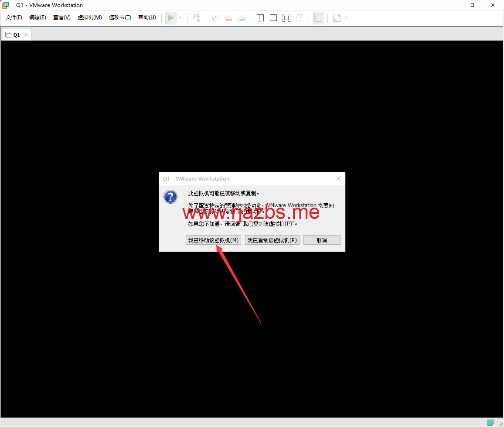Viewport: 504px width, 427px height.
Task: Show or hide the thumbnail bar
Action: (x=273, y=18)
